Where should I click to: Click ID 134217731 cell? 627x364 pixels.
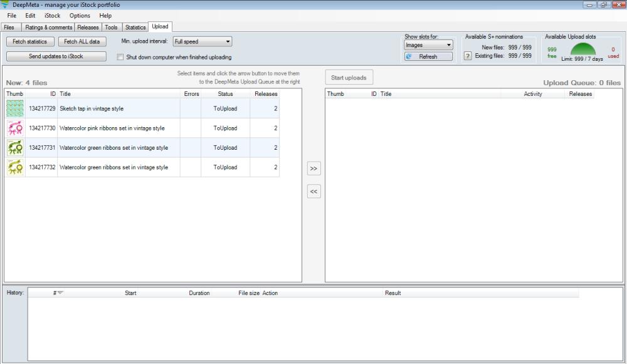(42, 148)
